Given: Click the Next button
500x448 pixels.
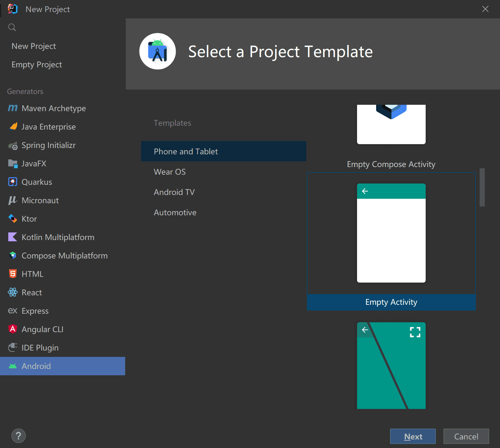Looking at the screenshot, I should 413,436.
